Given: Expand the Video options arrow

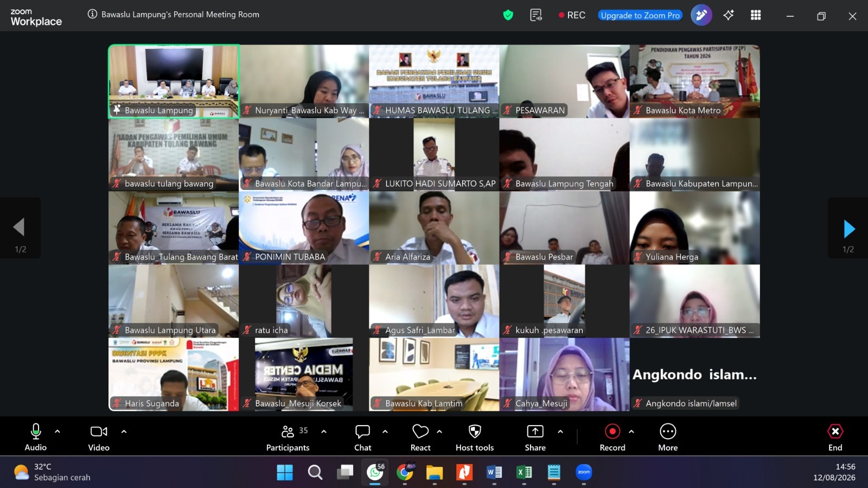Looking at the screenshot, I should (x=124, y=432).
